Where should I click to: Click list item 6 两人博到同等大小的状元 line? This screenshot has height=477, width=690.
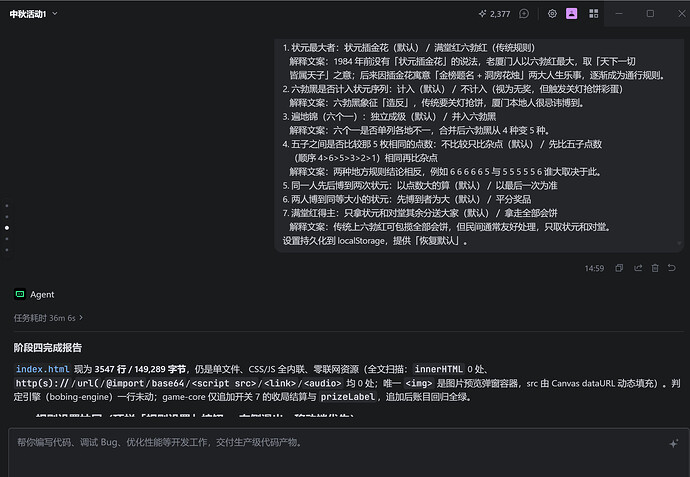tap(407, 199)
